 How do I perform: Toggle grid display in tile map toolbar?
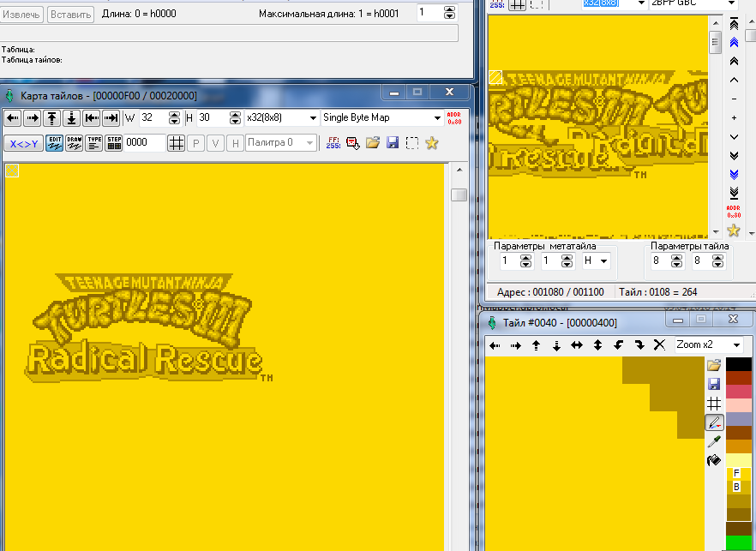(176, 144)
